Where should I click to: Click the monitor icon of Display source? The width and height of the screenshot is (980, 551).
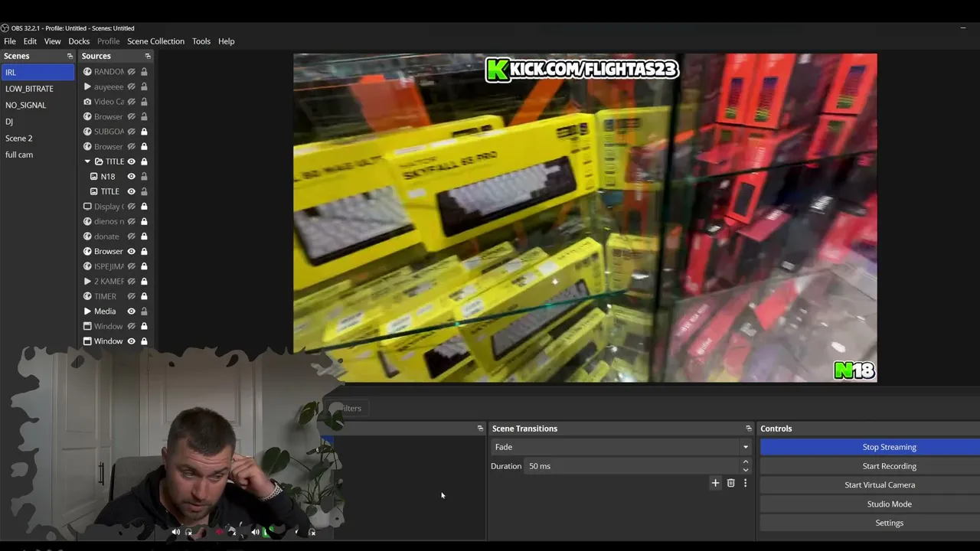click(x=87, y=207)
